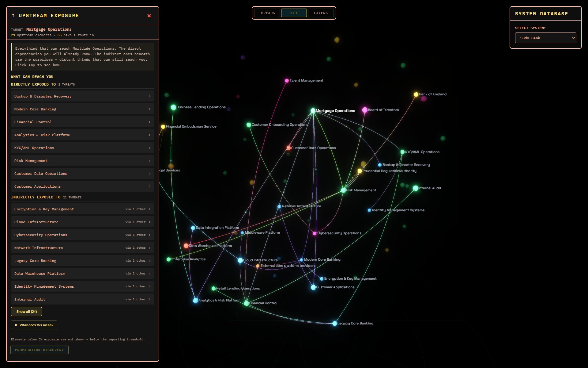Click the Business Lending Operations node

point(173,107)
